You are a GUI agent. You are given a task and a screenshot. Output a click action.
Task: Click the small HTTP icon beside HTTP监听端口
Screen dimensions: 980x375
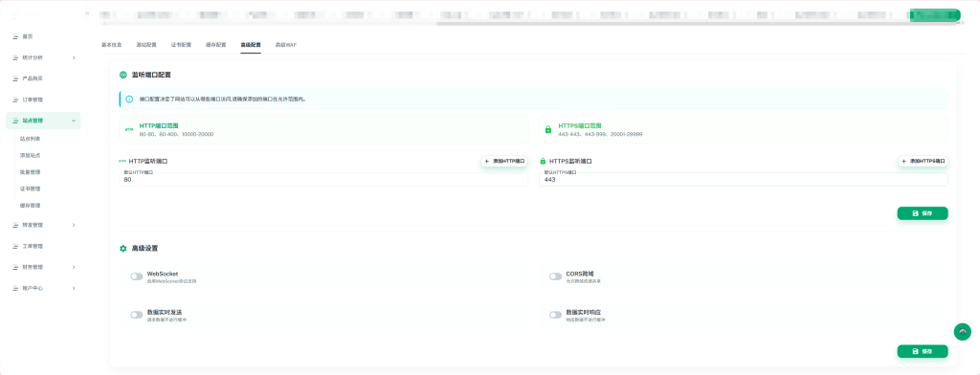pyautogui.click(x=122, y=162)
